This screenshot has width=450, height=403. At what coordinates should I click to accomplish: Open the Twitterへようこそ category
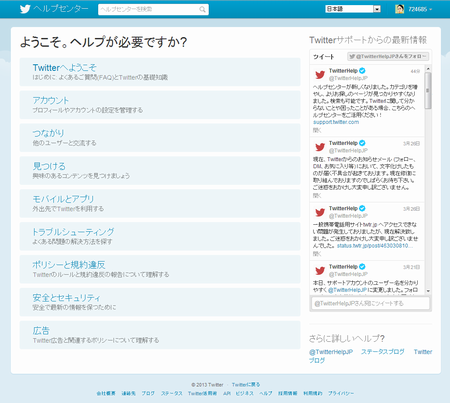160,72
